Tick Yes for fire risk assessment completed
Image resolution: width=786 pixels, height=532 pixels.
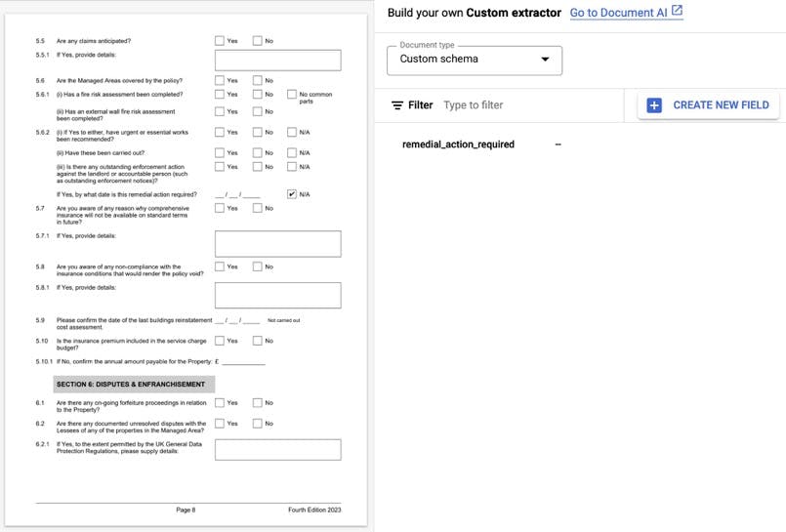[x=220, y=94]
